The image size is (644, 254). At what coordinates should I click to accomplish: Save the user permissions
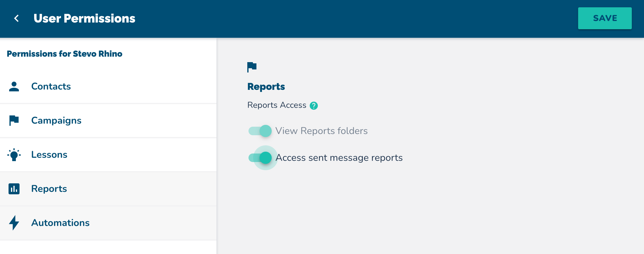tap(605, 18)
